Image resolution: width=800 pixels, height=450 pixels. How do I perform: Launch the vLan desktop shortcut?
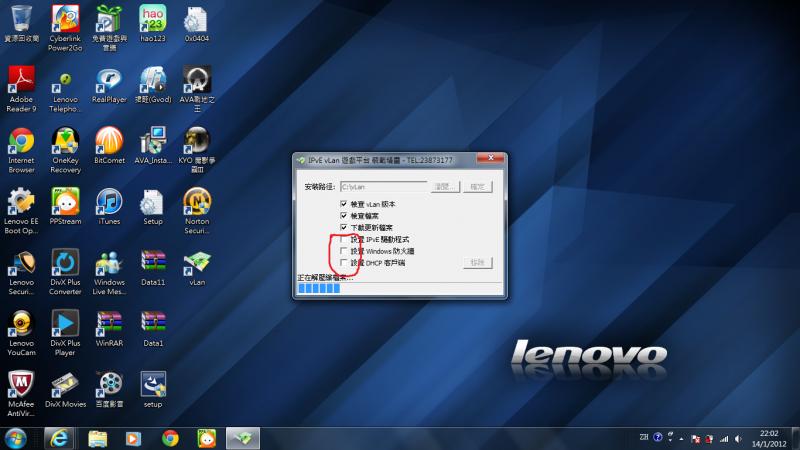click(197, 267)
